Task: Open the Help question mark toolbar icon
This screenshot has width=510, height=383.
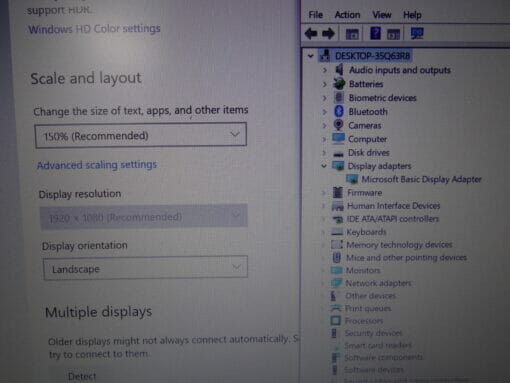Action: click(375, 33)
